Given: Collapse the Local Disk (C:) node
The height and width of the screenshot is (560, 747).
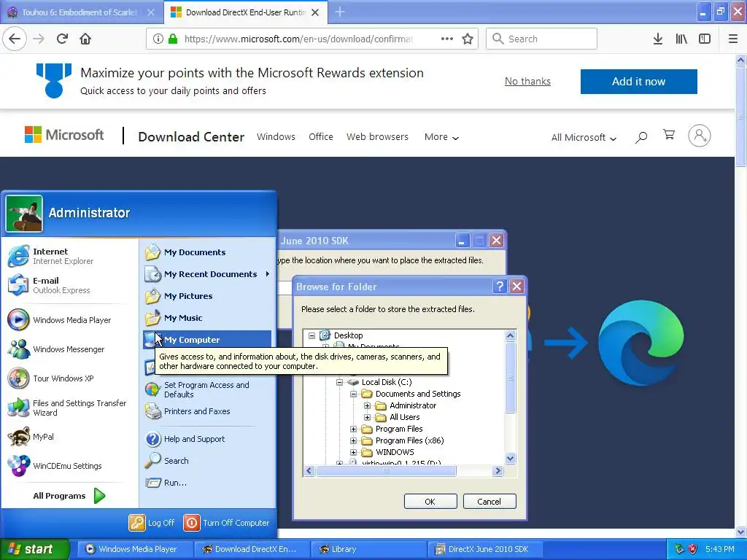Looking at the screenshot, I should point(339,382).
